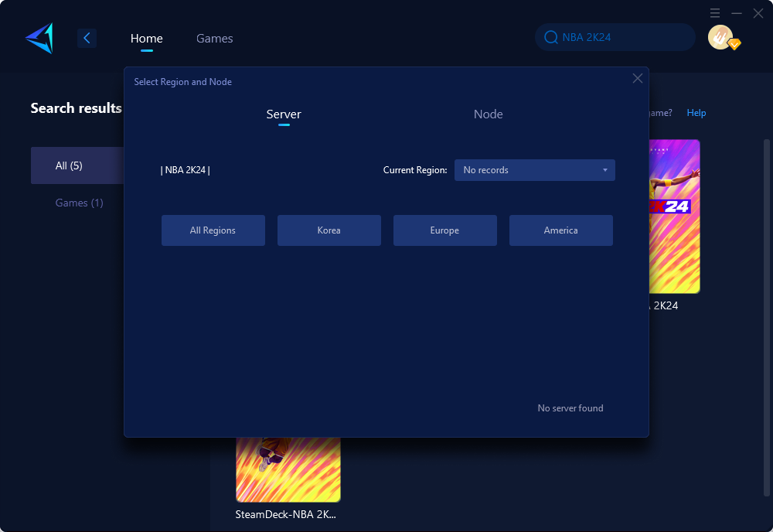Open the Current Region dropdown

(534, 170)
